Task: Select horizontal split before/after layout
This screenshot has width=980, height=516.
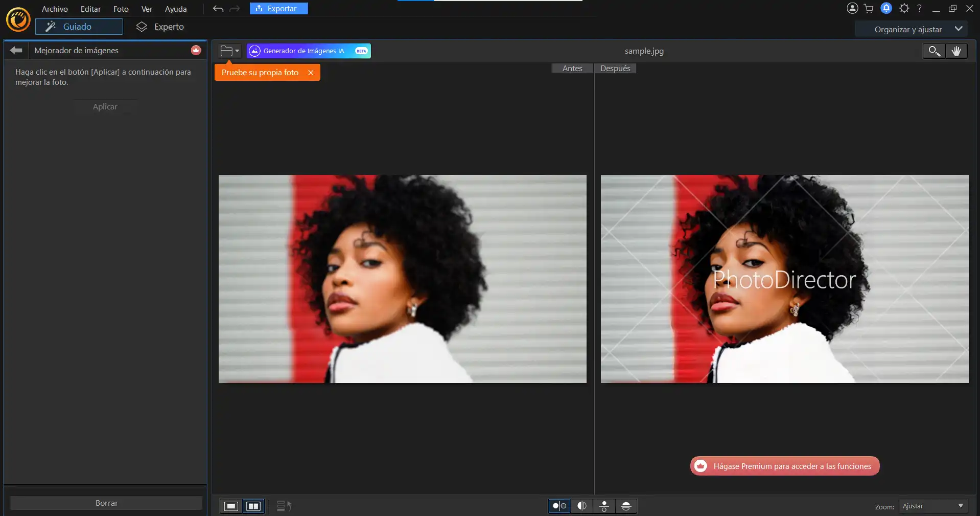Action: pyautogui.click(x=626, y=506)
